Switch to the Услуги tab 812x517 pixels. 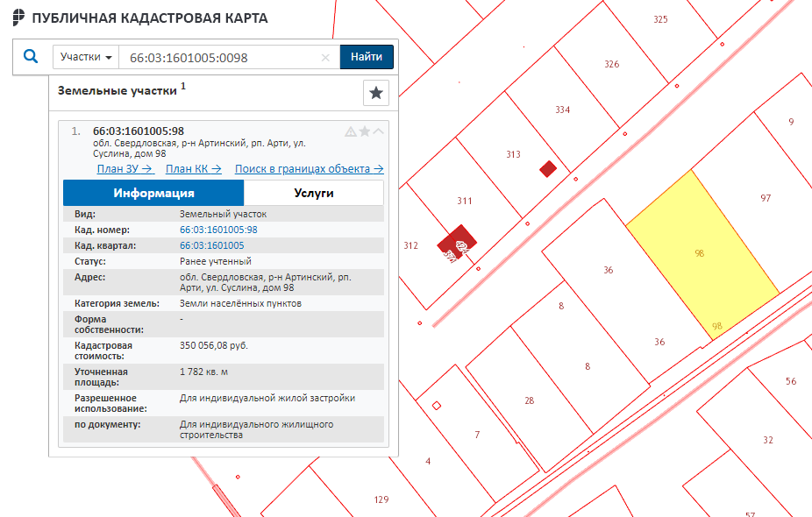click(313, 193)
